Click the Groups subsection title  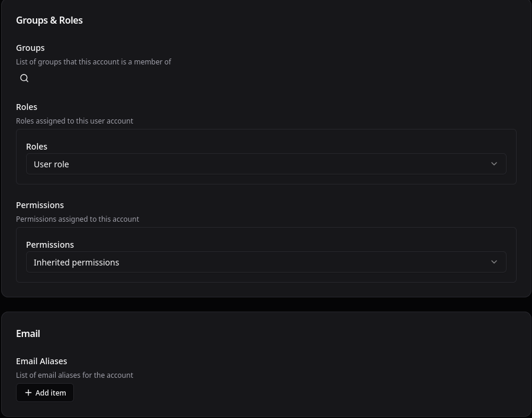point(30,48)
